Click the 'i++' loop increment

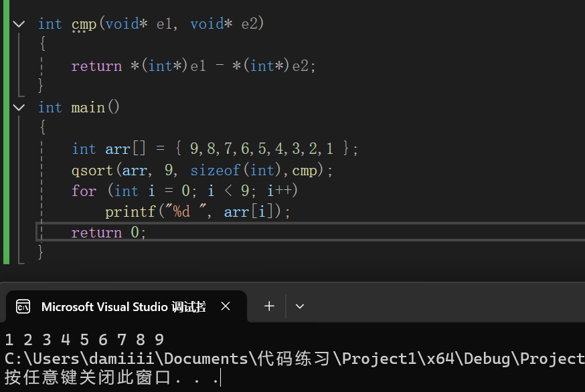pyautogui.click(x=279, y=191)
